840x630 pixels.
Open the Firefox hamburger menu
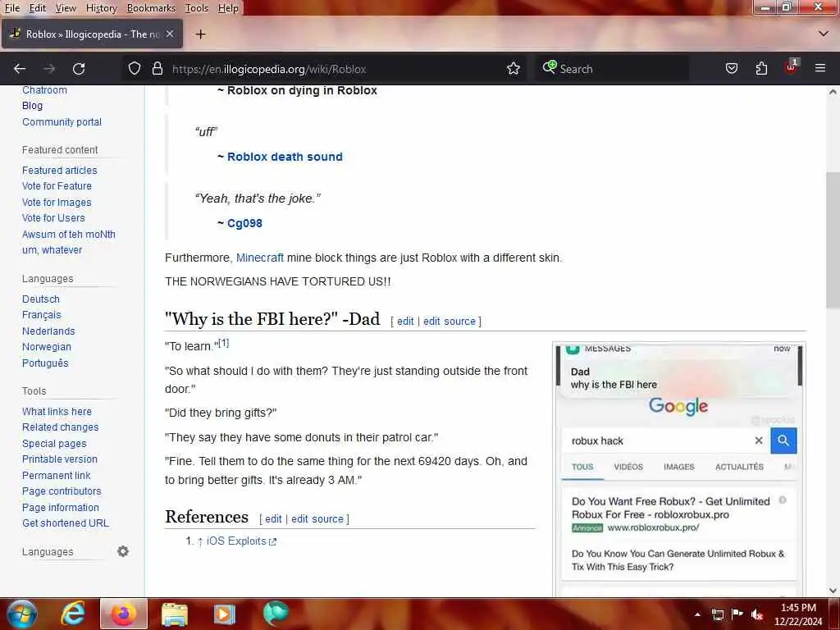(x=820, y=68)
